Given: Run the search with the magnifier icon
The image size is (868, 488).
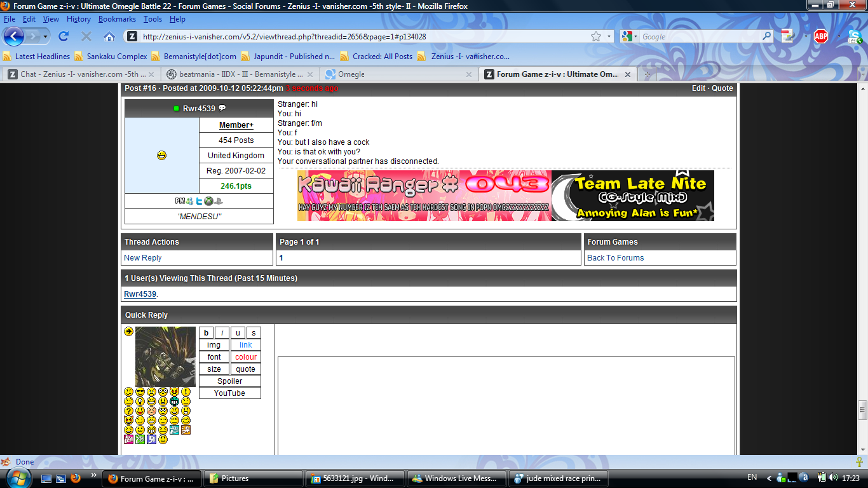Looking at the screenshot, I should click(767, 36).
